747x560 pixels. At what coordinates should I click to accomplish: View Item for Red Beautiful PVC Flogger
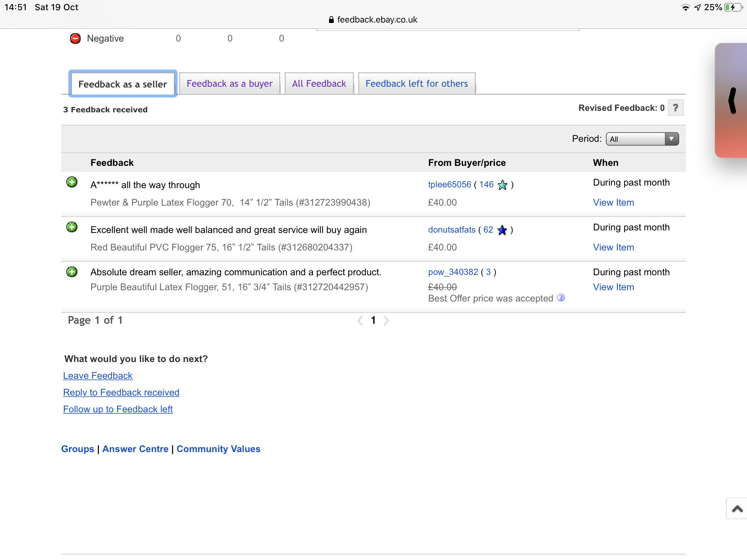pos(614,247)
